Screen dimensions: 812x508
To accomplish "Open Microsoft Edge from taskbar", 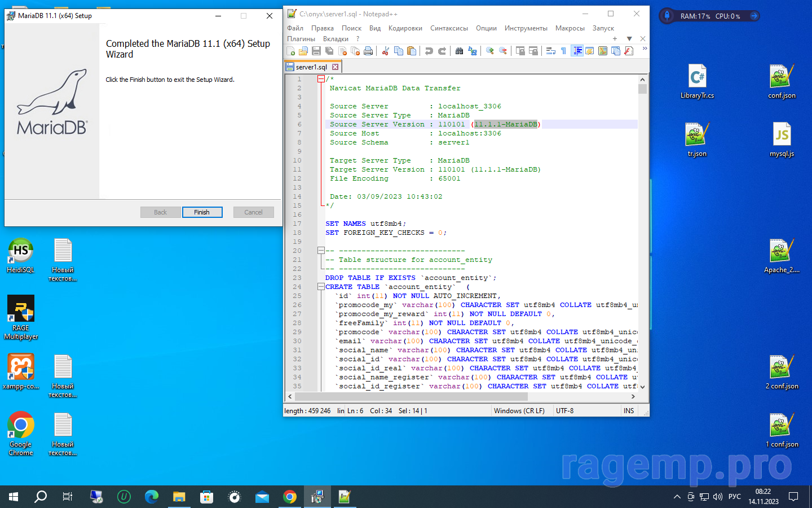I will (x=152, y=497).
